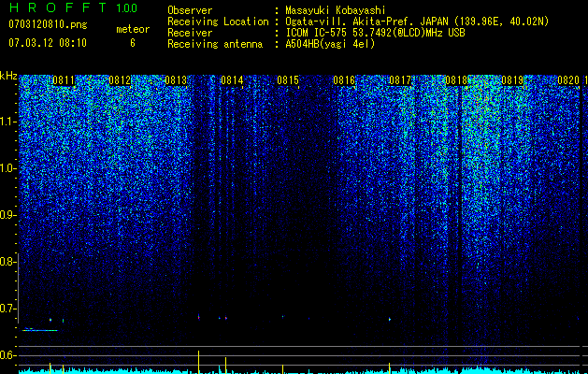The height and width of the screenshot is (374, 588).
Task: Click the Observer field label
Action: tap(190, 10)
